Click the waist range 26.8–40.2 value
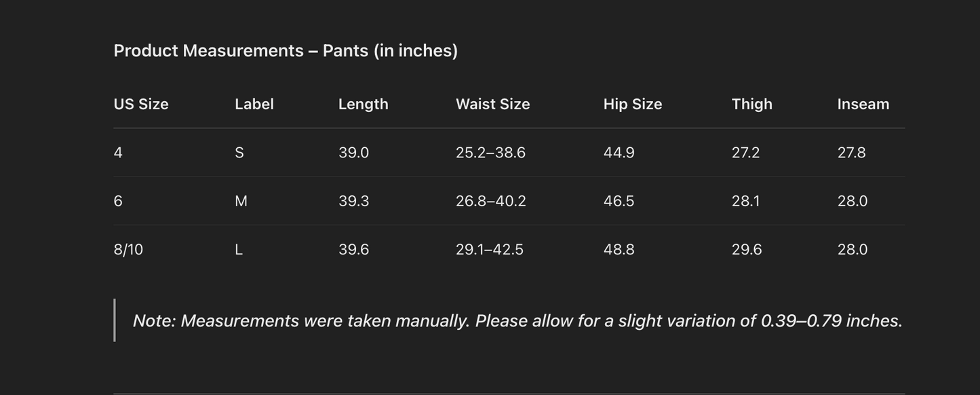 pos(491,202)
